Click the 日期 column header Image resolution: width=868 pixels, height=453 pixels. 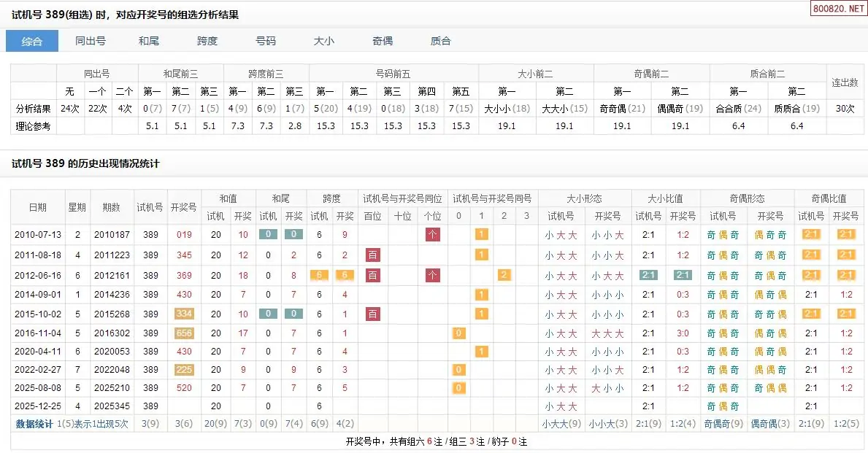click(x=37, y=207)
